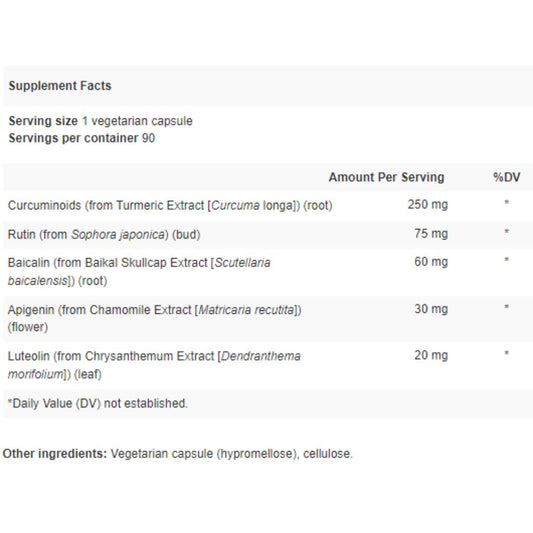Click the asterisk in the Luteolin row
533x533 pixels.
click(506, 353)
